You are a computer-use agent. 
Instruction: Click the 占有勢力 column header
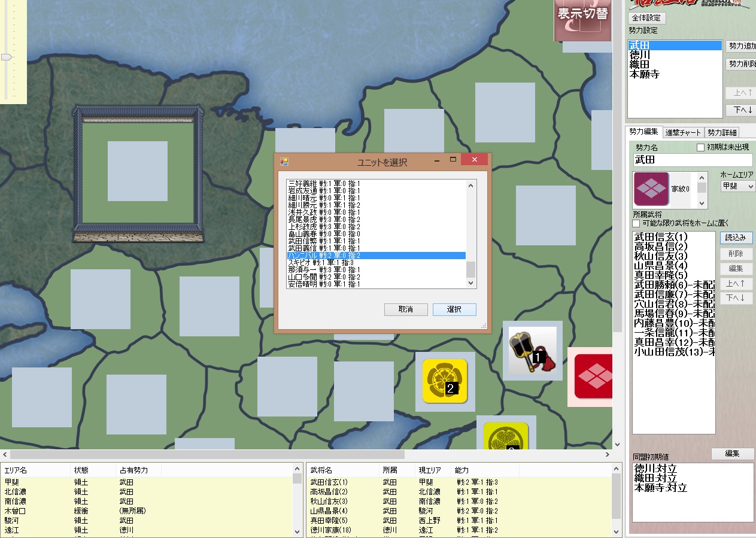coord(138,470)
